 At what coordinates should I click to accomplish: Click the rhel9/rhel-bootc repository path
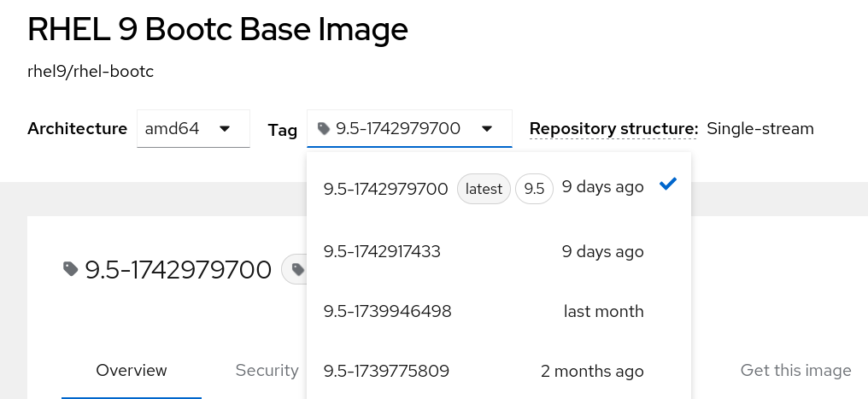[91, 72]
